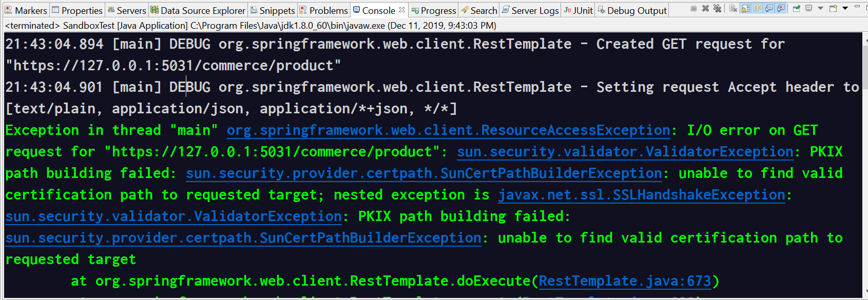Viewport: 868px width, 300px height.
Task: Click the Open Console icon
Action: (833, 9)
